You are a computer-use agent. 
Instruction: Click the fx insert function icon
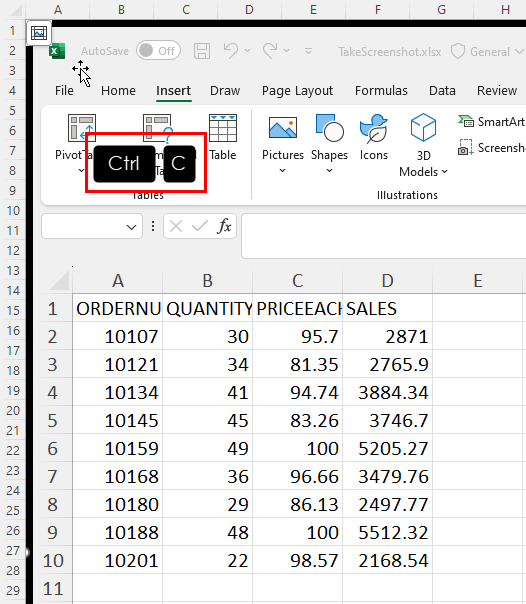pos(224,226)
